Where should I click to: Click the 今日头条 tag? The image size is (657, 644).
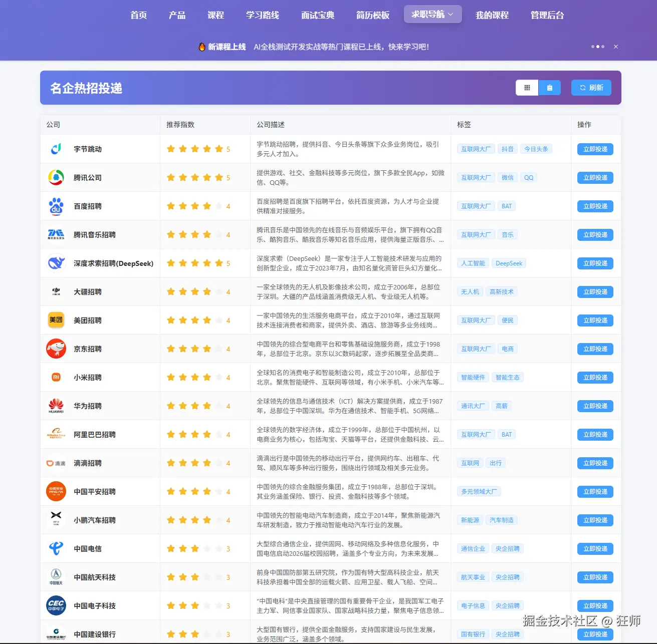[536, 149]
